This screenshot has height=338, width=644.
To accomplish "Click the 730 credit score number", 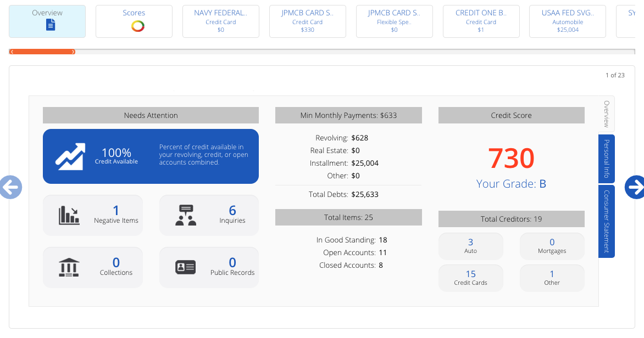I will tap(512, 159).
